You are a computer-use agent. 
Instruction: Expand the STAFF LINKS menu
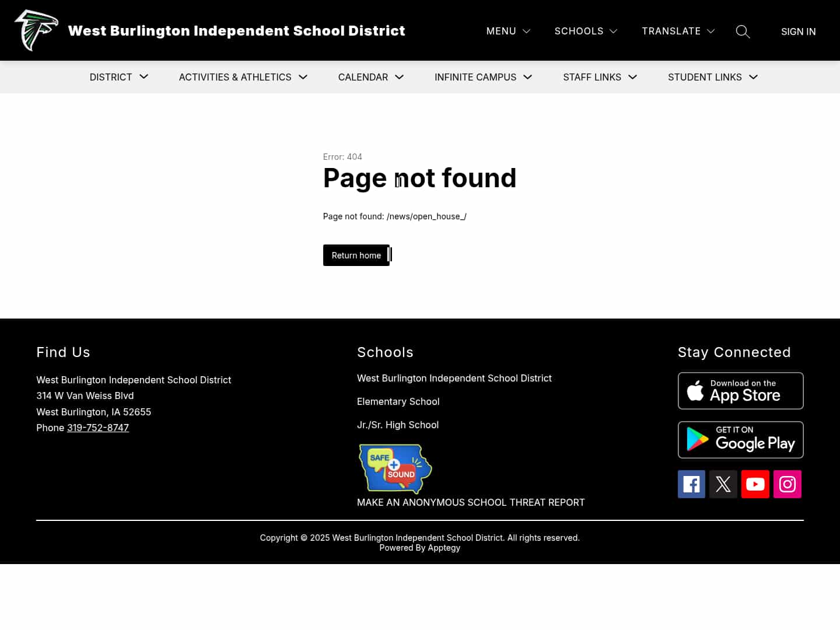(600, 77)
